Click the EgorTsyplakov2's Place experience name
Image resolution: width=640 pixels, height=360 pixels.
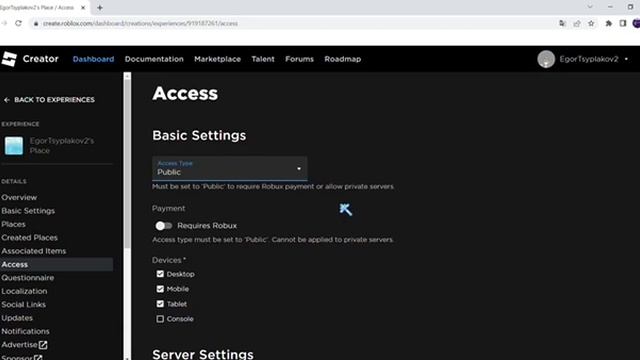click(62, 146)
